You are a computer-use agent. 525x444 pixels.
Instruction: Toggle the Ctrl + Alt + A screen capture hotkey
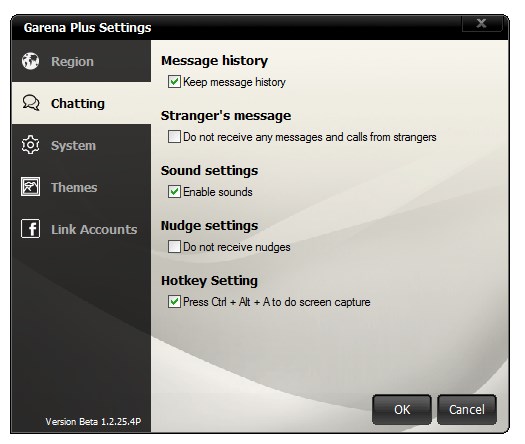tap(174, 301)
